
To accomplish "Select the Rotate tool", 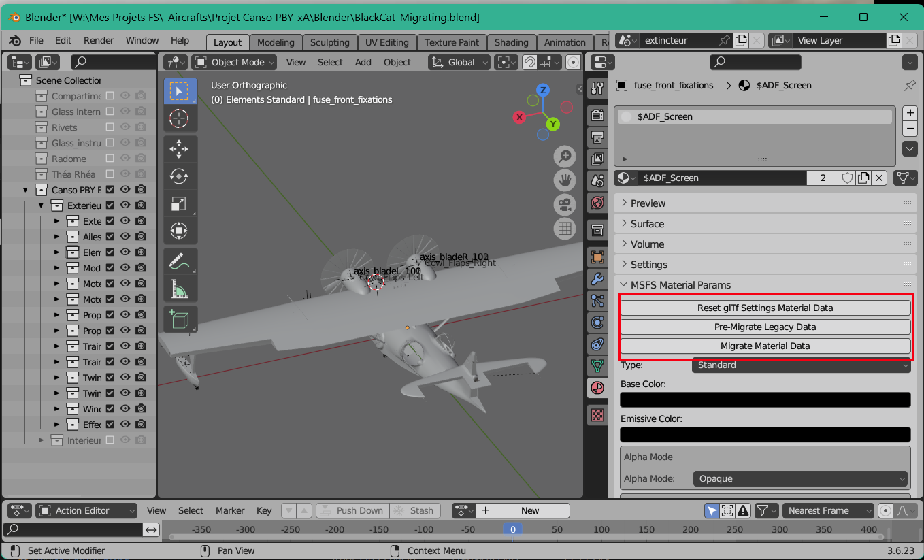I will (179, 176).
